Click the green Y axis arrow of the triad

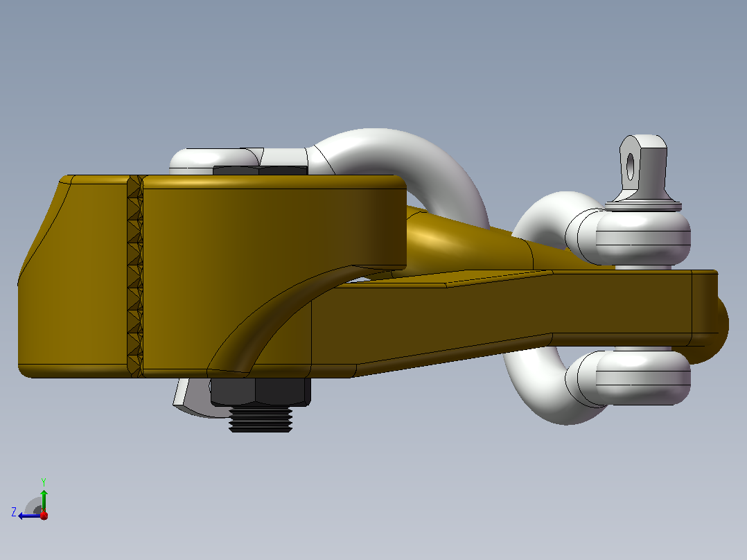(x=44, y=499)
